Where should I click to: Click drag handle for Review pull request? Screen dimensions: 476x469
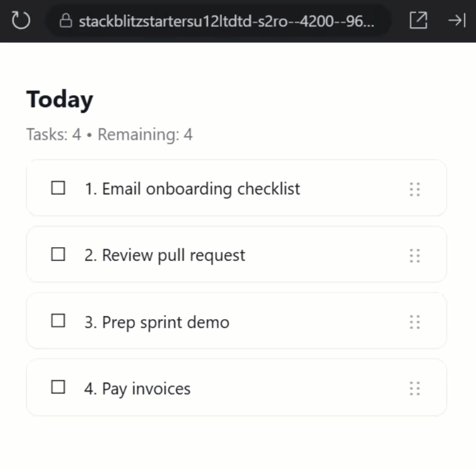coord(414,256)
